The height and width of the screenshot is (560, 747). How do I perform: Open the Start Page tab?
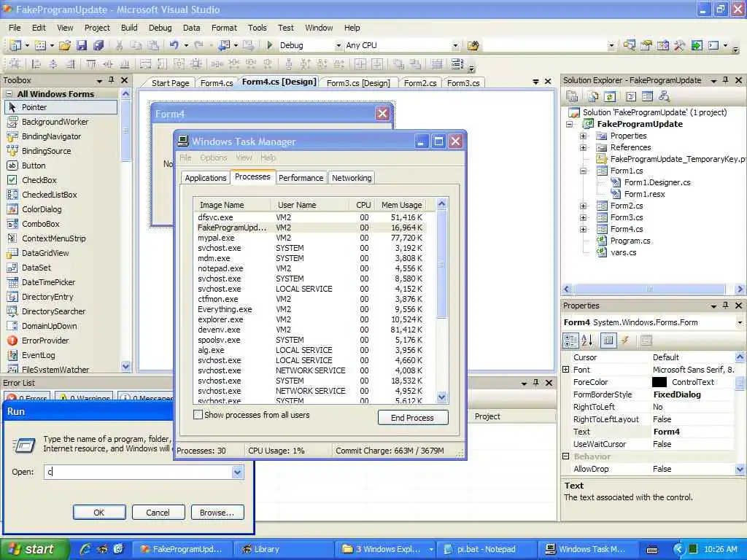(170, 83)
